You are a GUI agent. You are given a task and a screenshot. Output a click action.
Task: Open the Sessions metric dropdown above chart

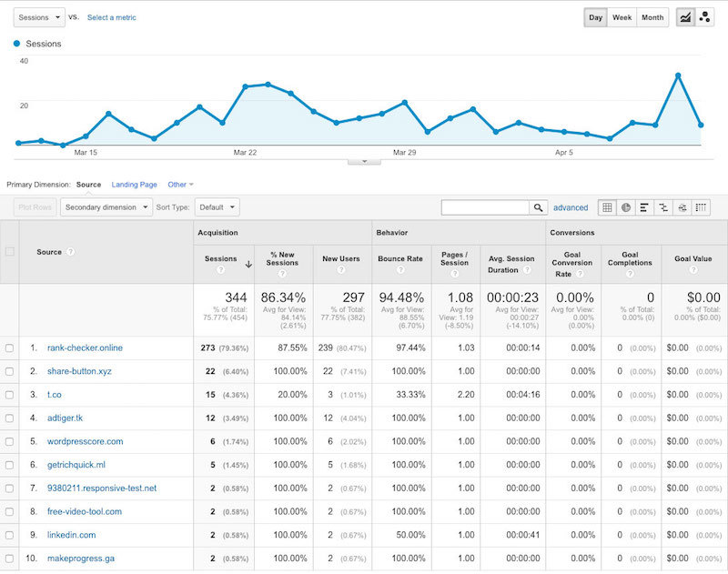point(39,17)
